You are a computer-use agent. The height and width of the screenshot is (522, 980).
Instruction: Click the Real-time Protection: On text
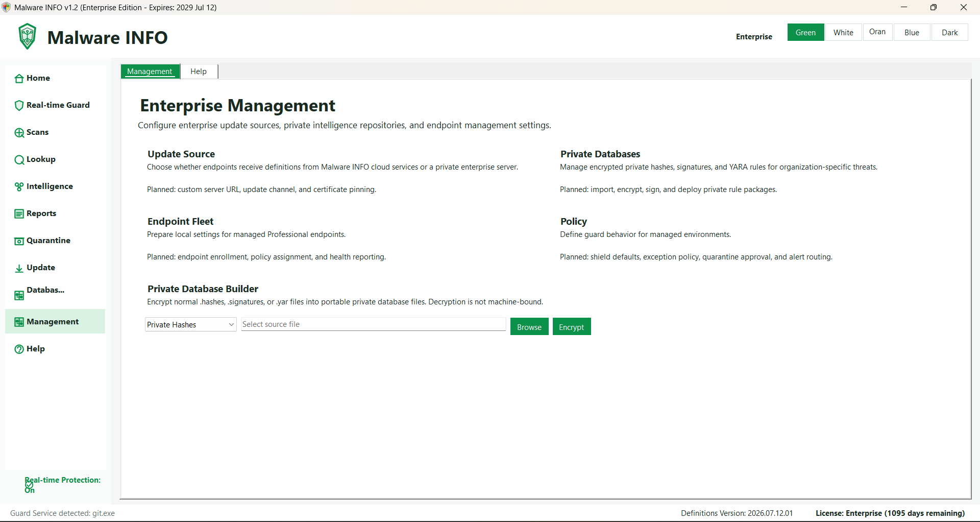[x=63, y=485]
